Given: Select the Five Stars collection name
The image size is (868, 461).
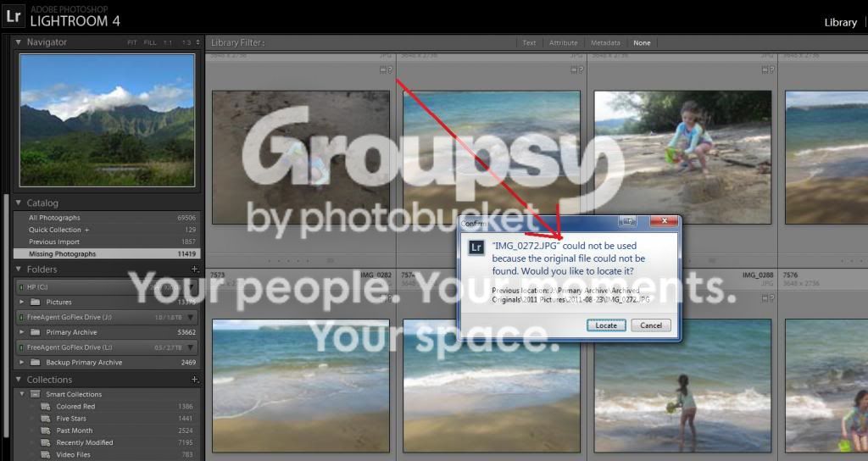Looking at the screenshot, I should tap(71, 419).
